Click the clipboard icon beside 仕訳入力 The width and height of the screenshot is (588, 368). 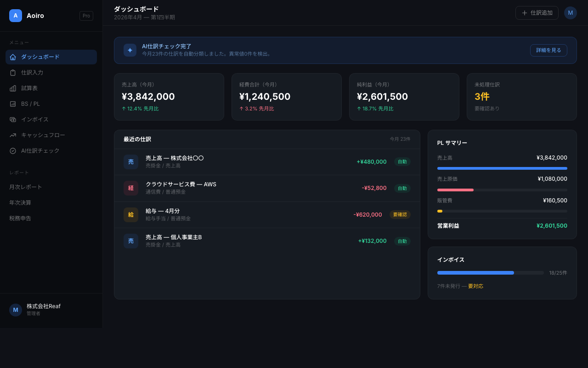(x=13, y=73)
